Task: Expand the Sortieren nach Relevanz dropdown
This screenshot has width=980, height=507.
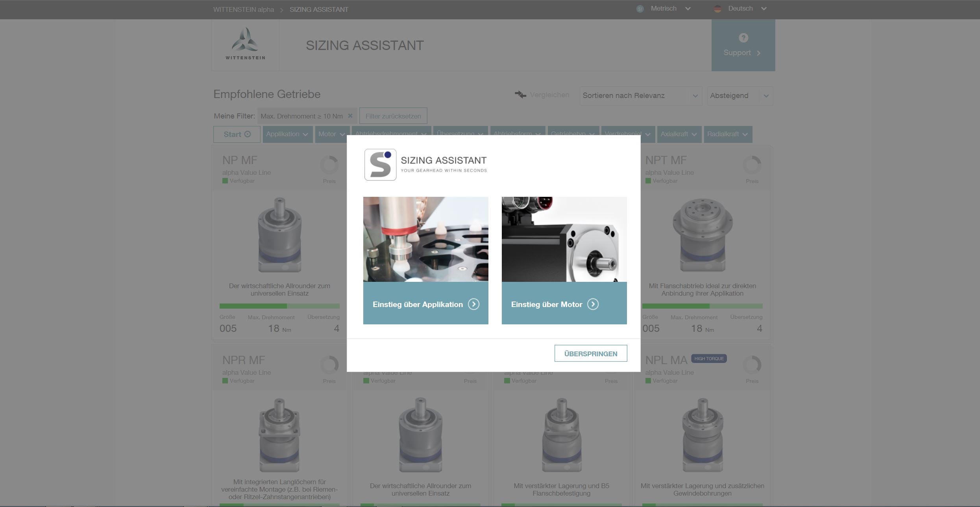Action: click(x=640, y=96)
